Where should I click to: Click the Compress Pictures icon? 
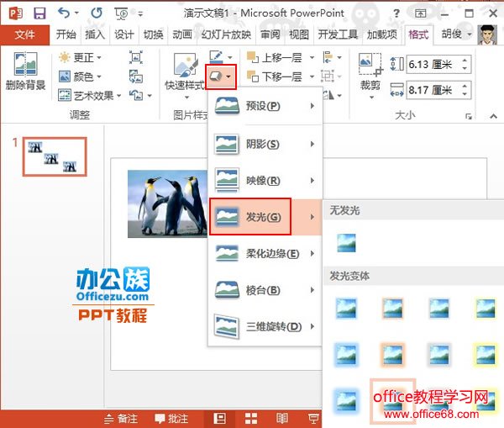tap(136, 58)
